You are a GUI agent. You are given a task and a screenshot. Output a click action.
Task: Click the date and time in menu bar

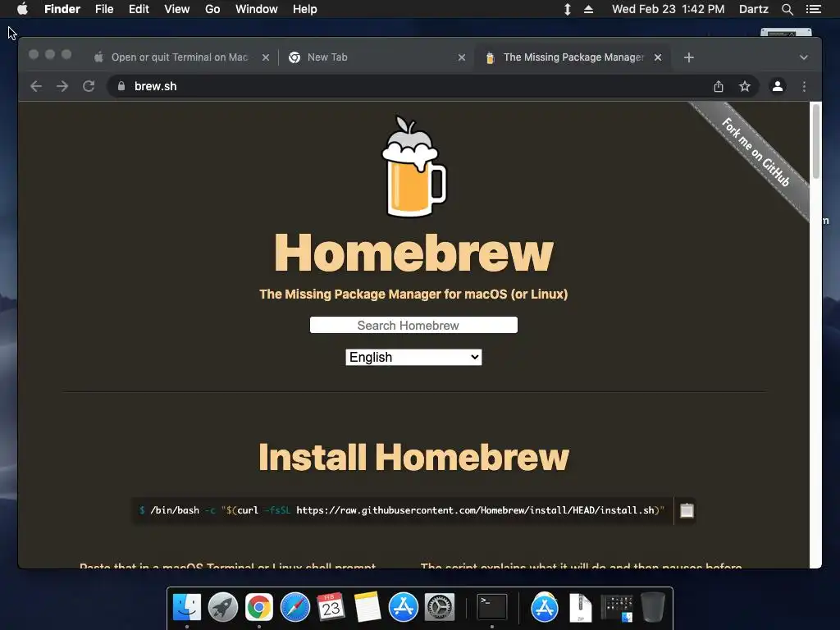click(668, 9)
